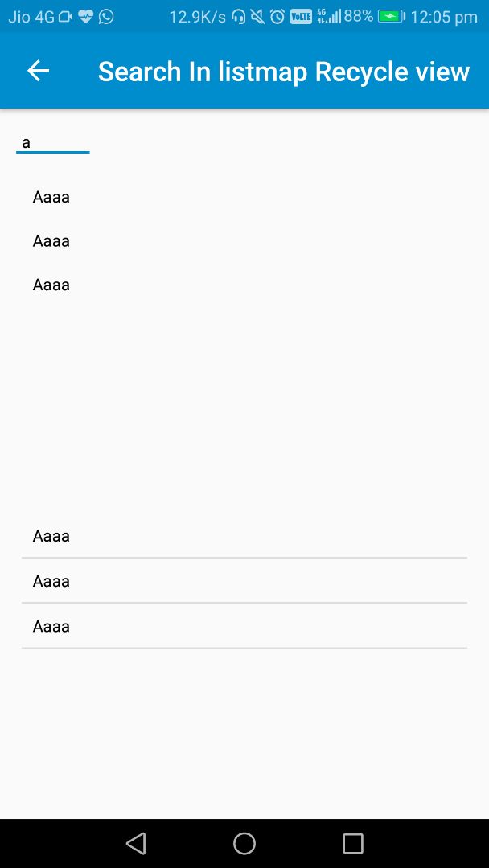Choose the middle Aaaa row in the divided lower list
Screen dimensions: 489x868
pyautogui.click(x=244, y=581)
